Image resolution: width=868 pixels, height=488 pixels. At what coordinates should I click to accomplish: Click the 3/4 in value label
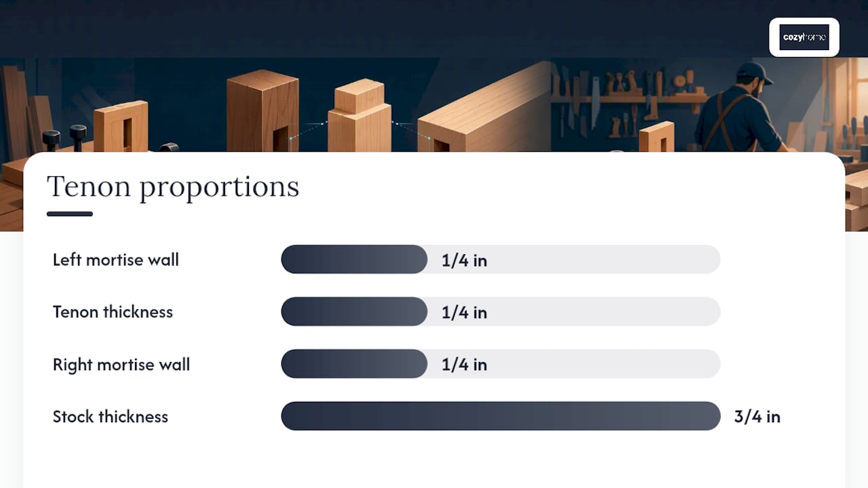(757, 416)
